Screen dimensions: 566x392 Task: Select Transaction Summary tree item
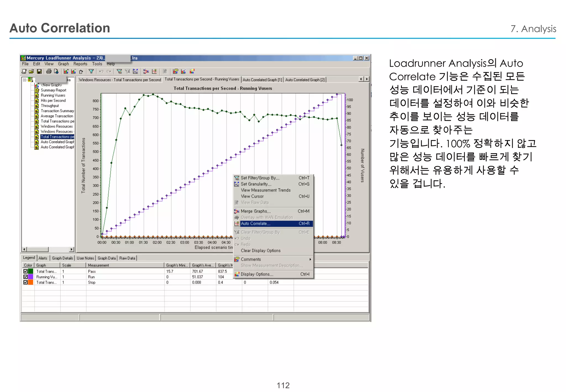pyautogui.click(x=57, y=111)
